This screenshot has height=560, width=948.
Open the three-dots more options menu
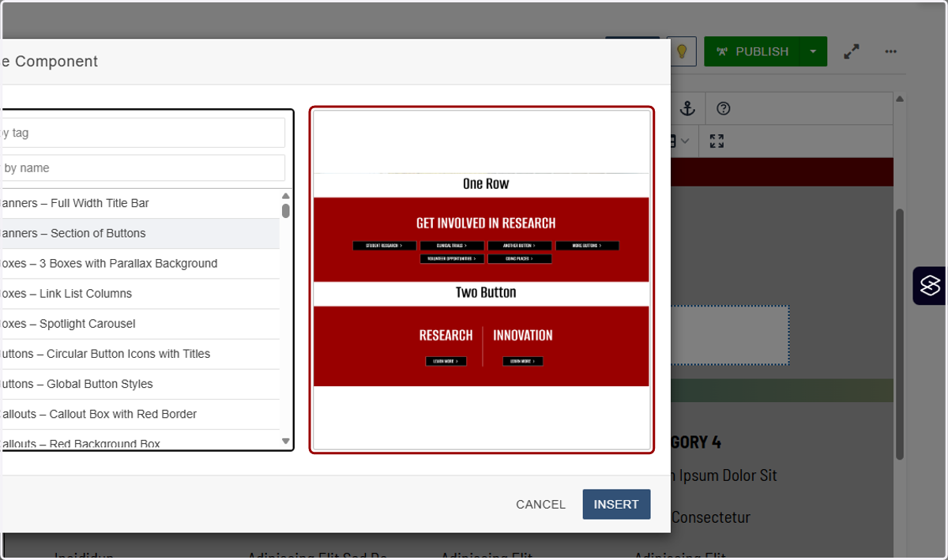tap(891, 51)
